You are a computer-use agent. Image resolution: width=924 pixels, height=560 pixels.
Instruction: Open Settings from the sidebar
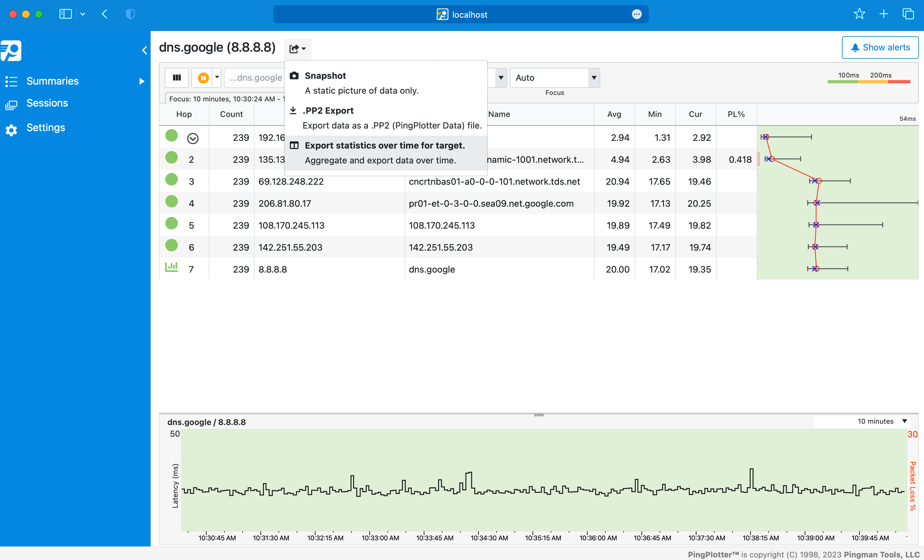pyautogui.click(x=45, y=128)
